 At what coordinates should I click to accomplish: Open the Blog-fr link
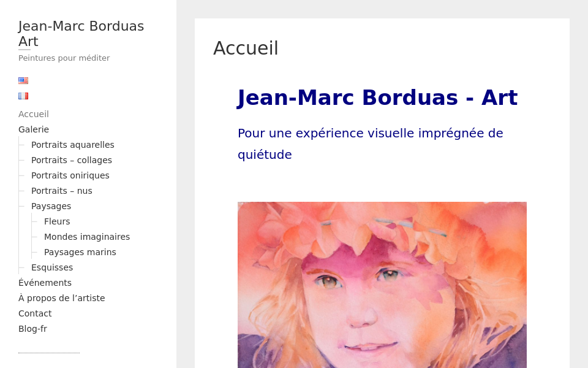32,329
